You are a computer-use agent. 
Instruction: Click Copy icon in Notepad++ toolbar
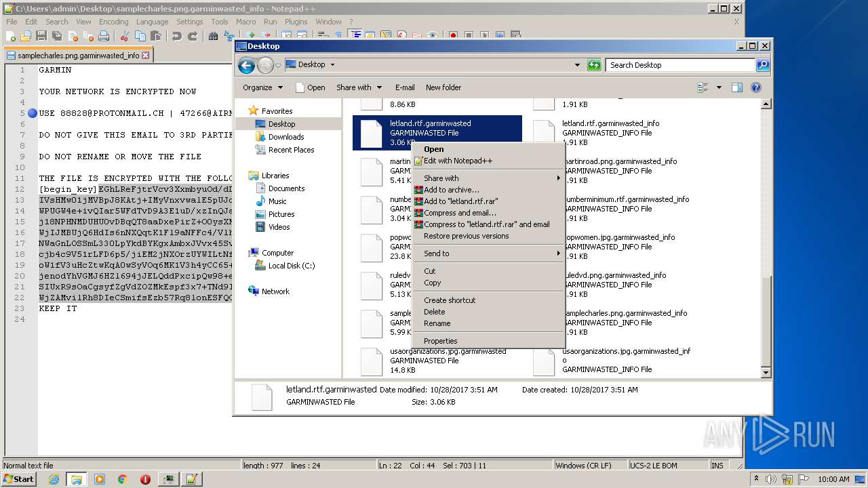click(x=140, y=36)
